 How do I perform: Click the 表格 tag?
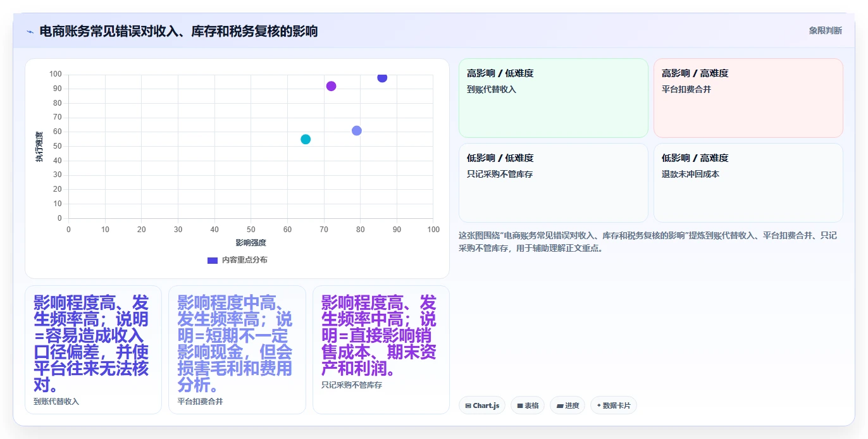(x=528, y=405)
